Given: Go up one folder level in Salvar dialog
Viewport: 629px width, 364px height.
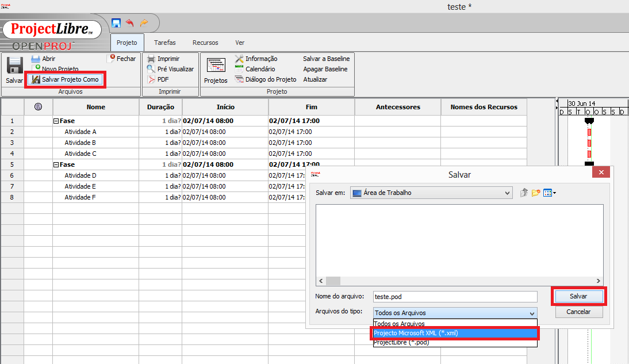Looking at the screenshot, I should tap(524, 193).
